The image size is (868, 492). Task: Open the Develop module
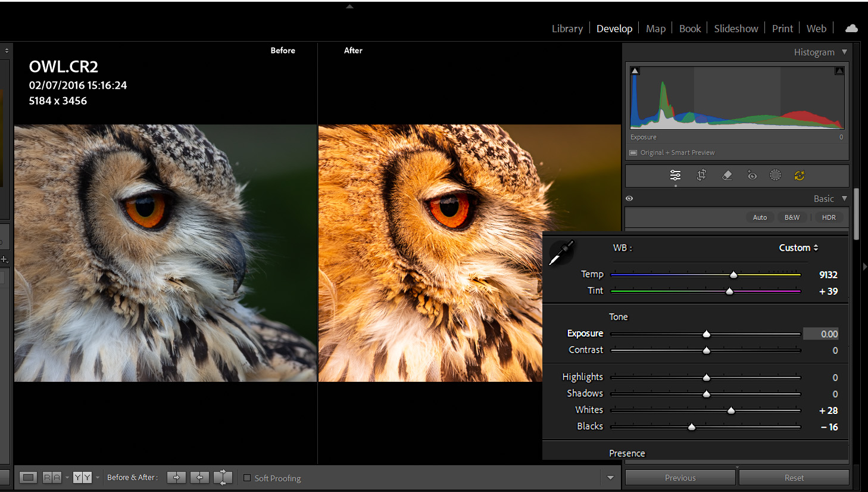(614, 29)
